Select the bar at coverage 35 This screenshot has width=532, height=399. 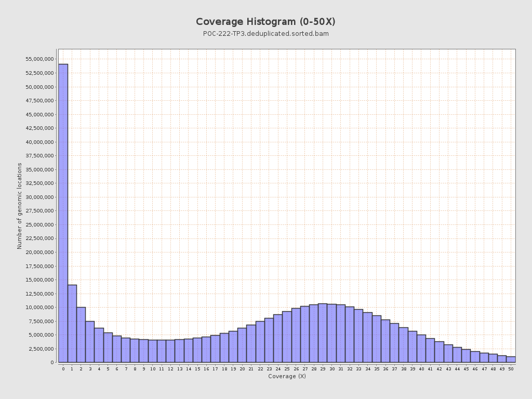[377, 339]
